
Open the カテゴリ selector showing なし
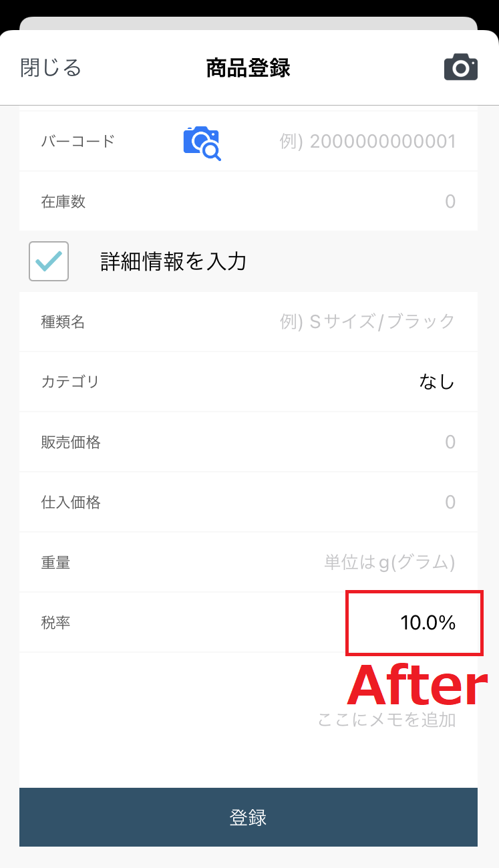click(437, 382)
